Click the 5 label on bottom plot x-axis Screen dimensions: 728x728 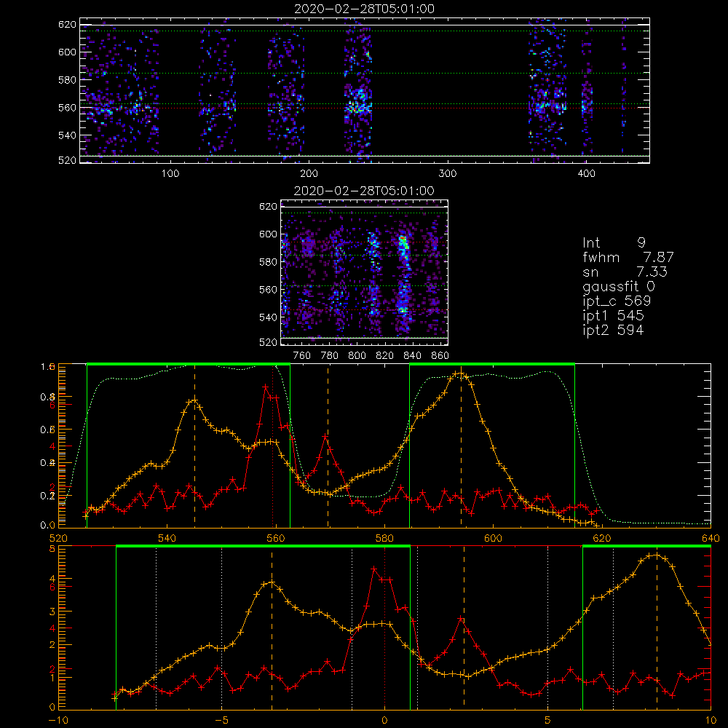[x=548, y=721]
